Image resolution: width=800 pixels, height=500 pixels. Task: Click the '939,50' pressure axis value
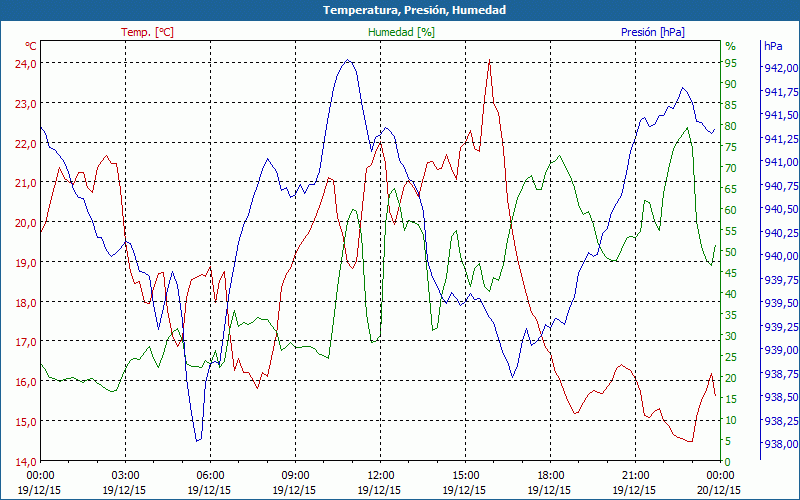[781, 303]
